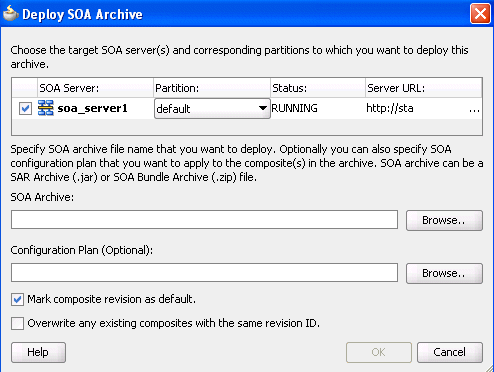Viewport: 494px width, 372px height.
Task: Click the Server URL column header
Action: click(424, 88)
